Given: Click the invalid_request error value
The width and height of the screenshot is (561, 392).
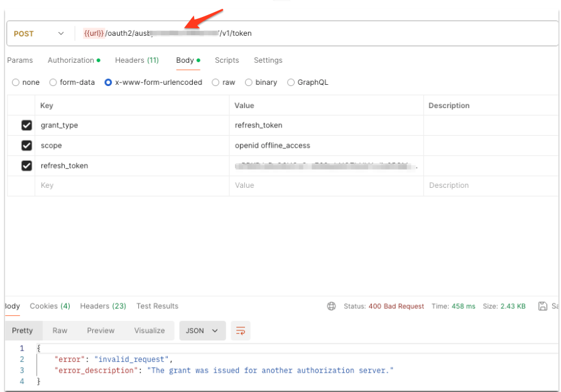Looking at the screenshot, I should [131, 359].
